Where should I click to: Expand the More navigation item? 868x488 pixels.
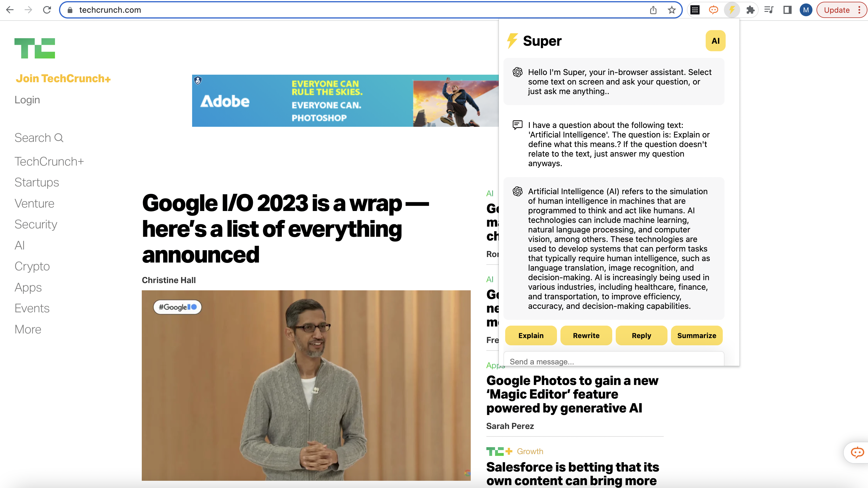click(x=28, y=329)
